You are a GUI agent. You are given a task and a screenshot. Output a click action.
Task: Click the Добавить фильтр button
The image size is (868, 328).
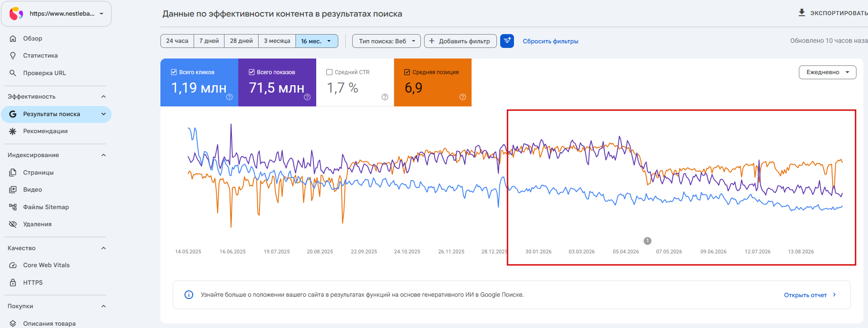460,41
